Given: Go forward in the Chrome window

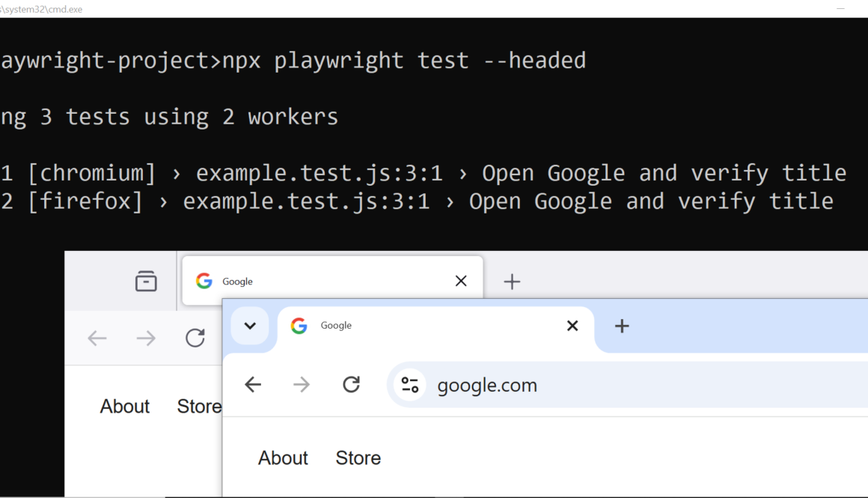Looking at the screenshot, I should 302,385.
